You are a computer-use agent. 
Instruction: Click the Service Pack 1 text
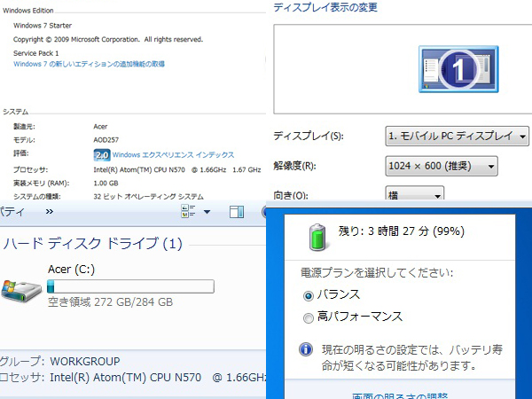click(36, 53)
